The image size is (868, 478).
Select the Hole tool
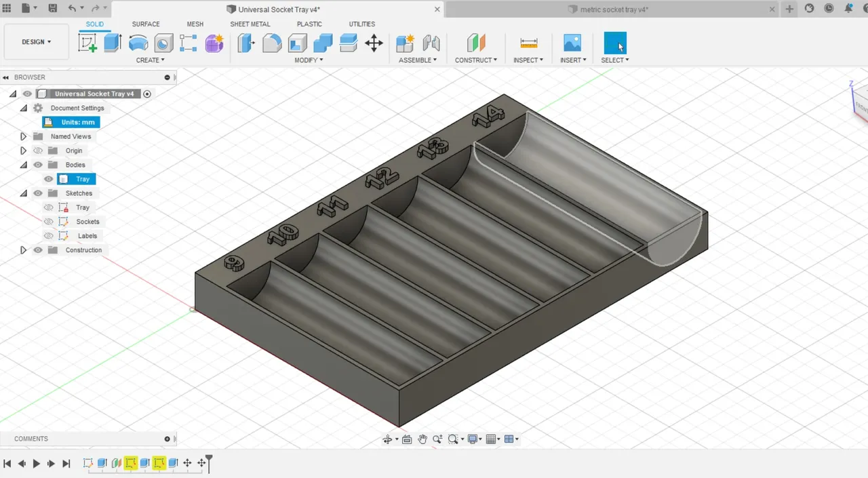point(163,43)
